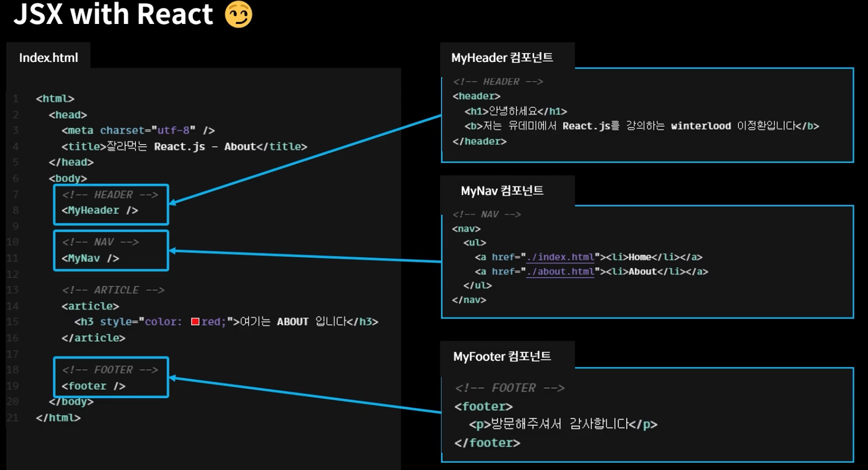Open the ./about.html link in nav
The image size is (868, 470).
560,272
